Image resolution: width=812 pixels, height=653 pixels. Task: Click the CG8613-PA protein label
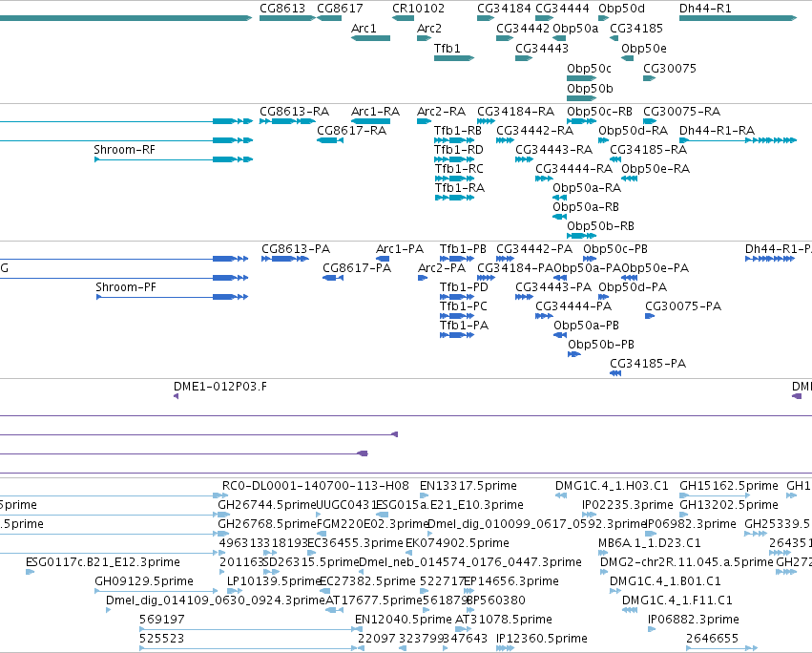[296, 249]
